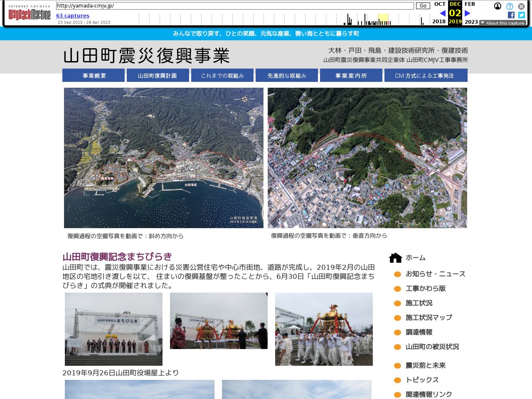Share capture on Twitter
The height and width of the screenshot is (399, 532).
click(x=521, y=15)
